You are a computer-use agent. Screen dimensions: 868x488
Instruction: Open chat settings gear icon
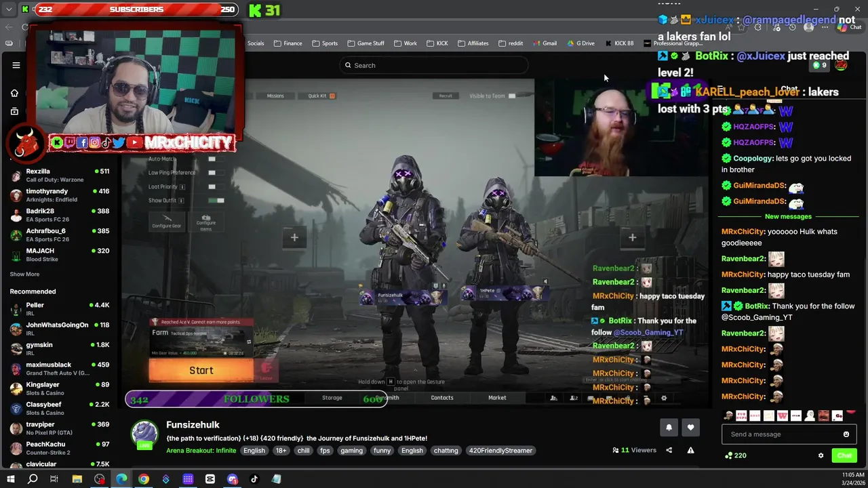pyautogui.click(x=821, y=455)
